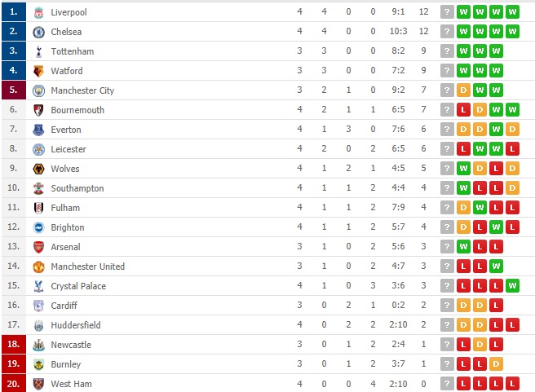This screenshot has width=535, height=392.
Task: Click the Chelsea club crest icon
Action: coord(38,32)
